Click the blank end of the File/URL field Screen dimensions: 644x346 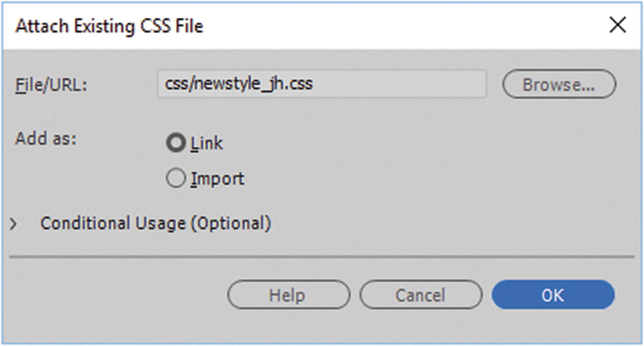[421, 84]
